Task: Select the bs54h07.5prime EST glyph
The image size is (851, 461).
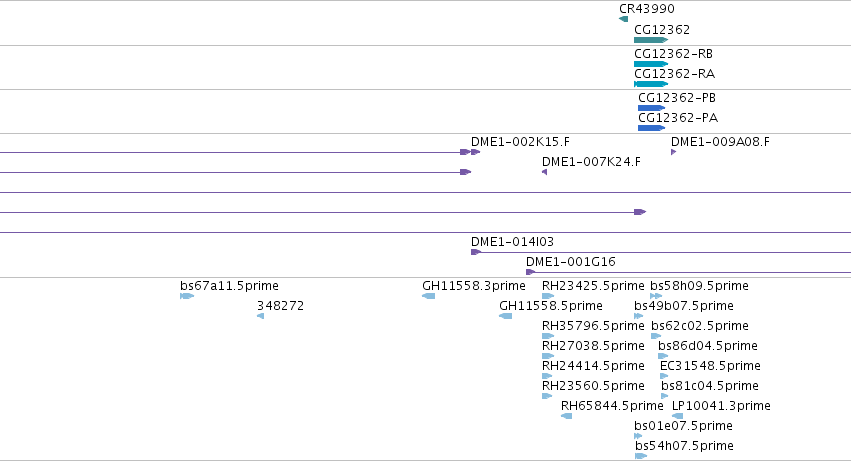Action: coord(641,456)
